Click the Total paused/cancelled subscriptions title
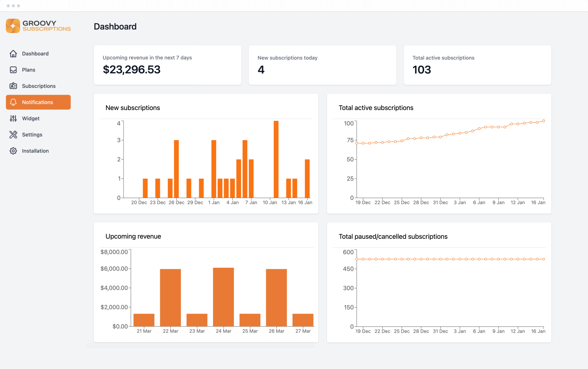The width and height of the screenshot is (588, 369). (x=393, y=237)
